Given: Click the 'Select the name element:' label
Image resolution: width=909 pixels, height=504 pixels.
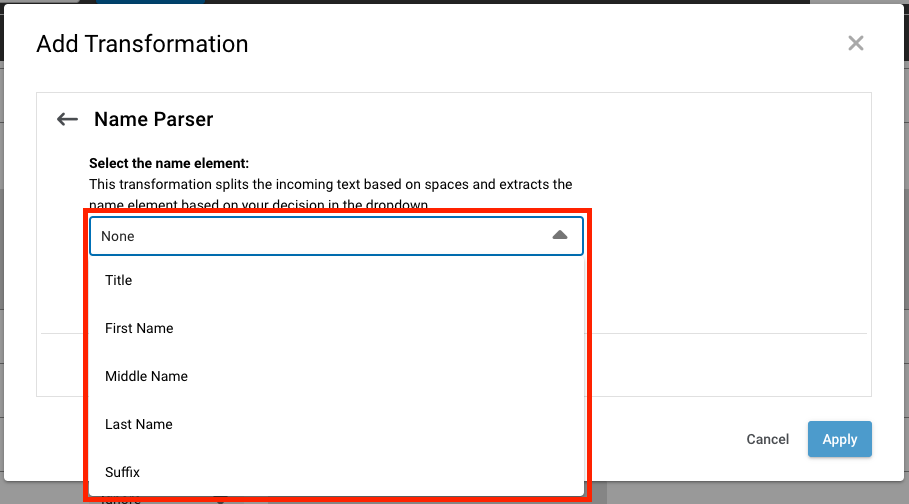Looking at the screenshot, I should click(169, 163).
